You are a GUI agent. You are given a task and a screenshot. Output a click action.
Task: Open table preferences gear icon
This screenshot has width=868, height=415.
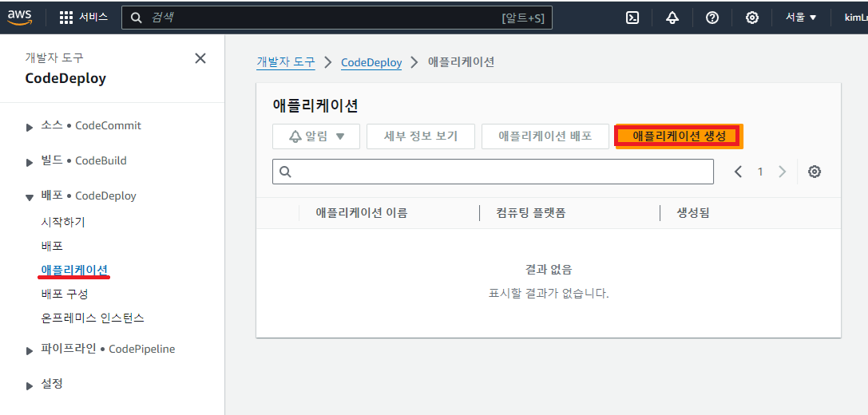click(x=814, y=172)
